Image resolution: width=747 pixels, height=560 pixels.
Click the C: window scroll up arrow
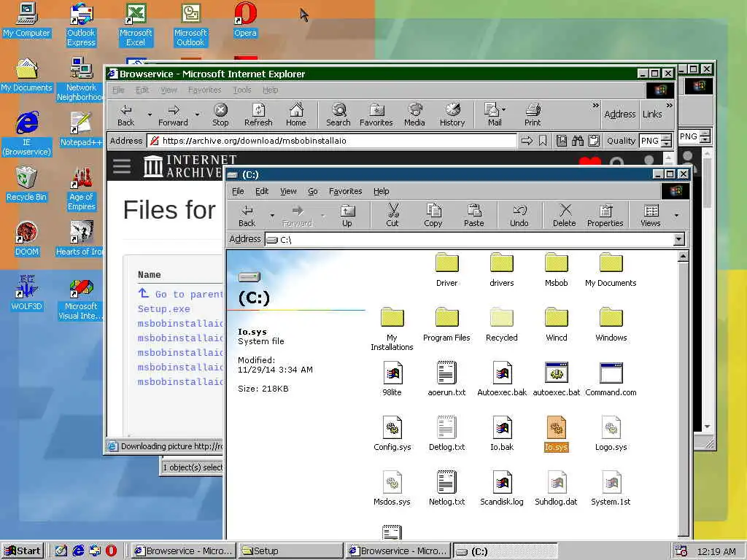[683, 257]
